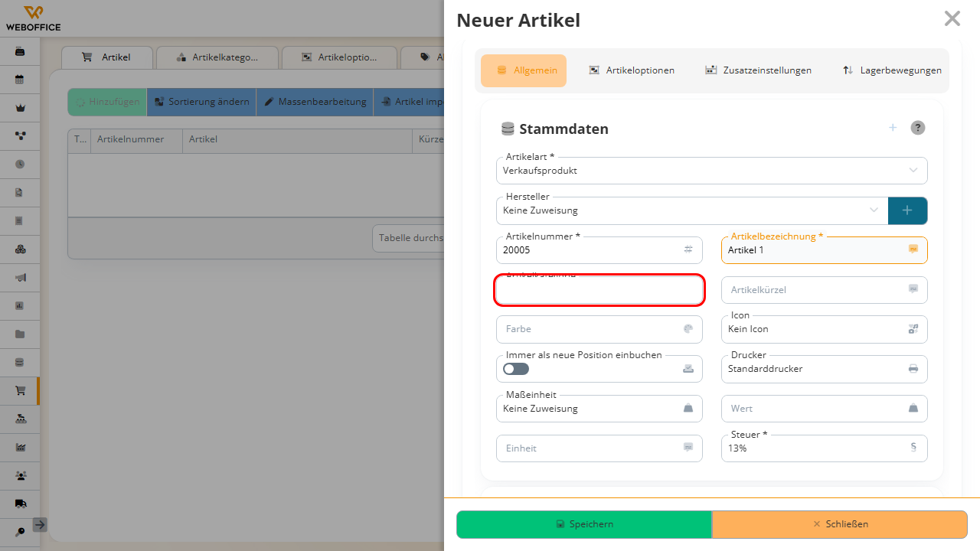Click the speech icon in Artikelkürzel field
Viewport: 980px width, 551px height.
tap(913, 289)
